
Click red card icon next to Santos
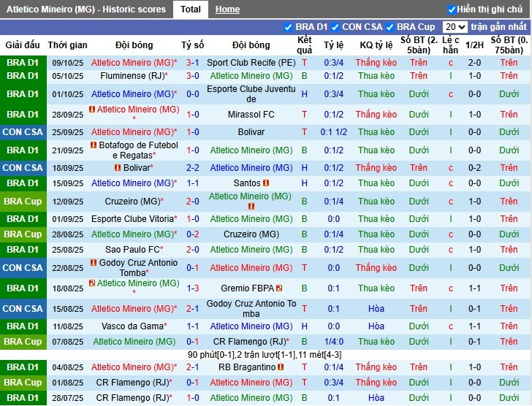point(266,183)
